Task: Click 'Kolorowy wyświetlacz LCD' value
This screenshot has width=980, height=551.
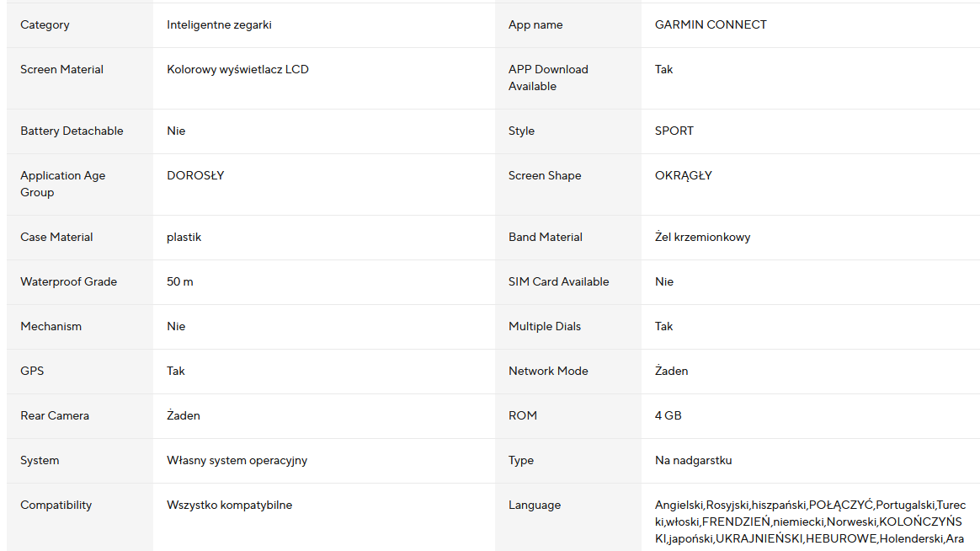Action: pos(237,70)
